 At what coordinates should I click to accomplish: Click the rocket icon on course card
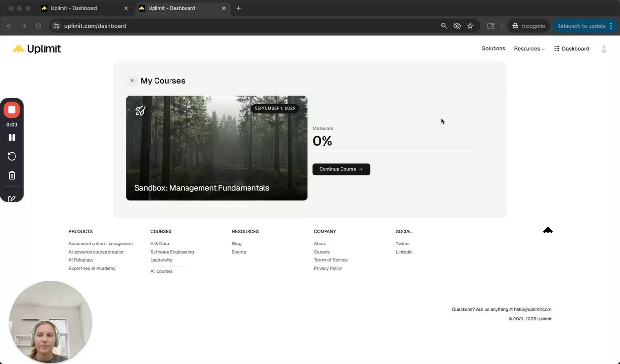(140, 110)
